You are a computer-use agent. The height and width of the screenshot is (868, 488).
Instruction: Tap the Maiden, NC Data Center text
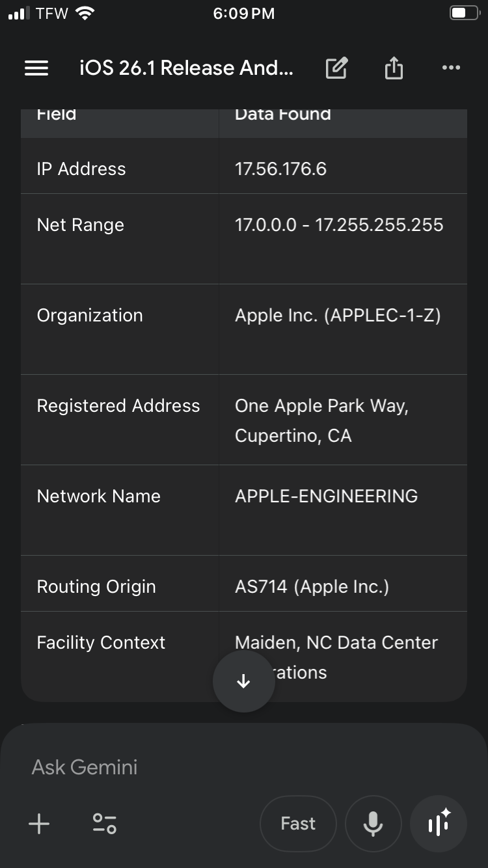tap(336, 643)
